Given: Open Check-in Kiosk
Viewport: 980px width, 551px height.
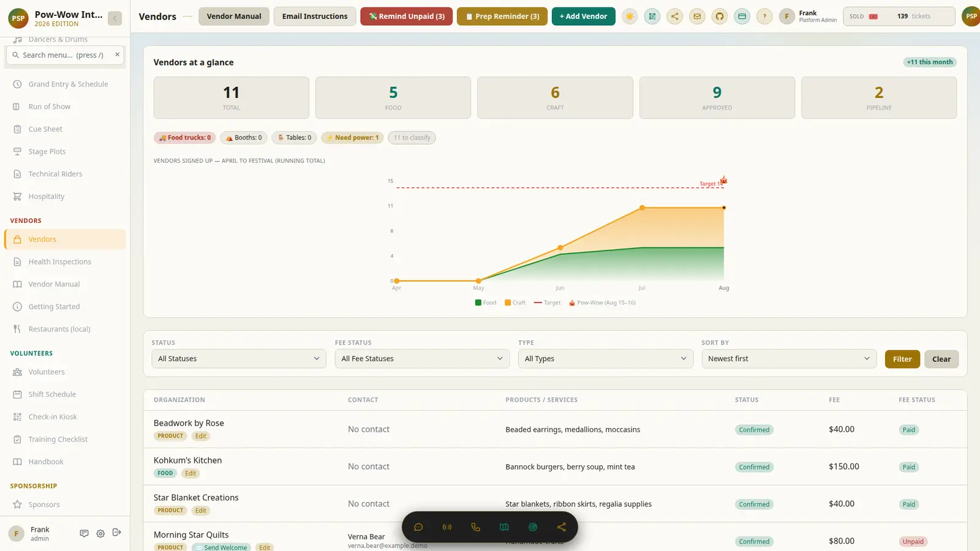Looking at the screenshot, I should tap(65, 417).
